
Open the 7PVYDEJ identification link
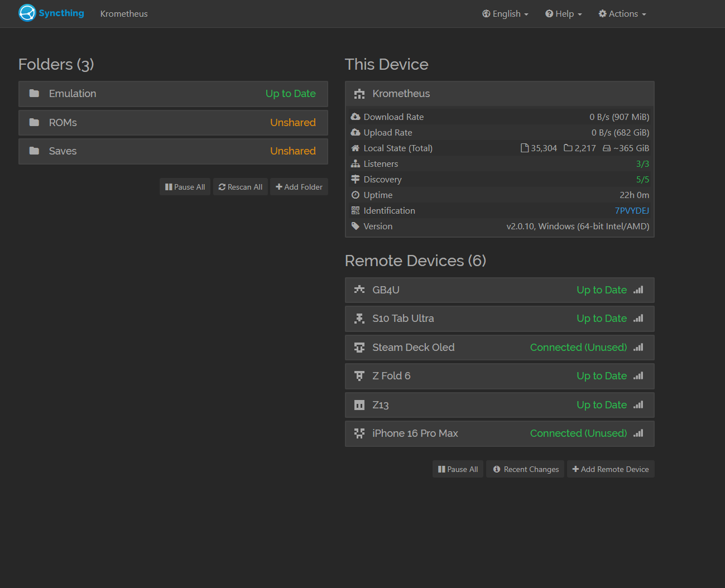pos(632,211)
